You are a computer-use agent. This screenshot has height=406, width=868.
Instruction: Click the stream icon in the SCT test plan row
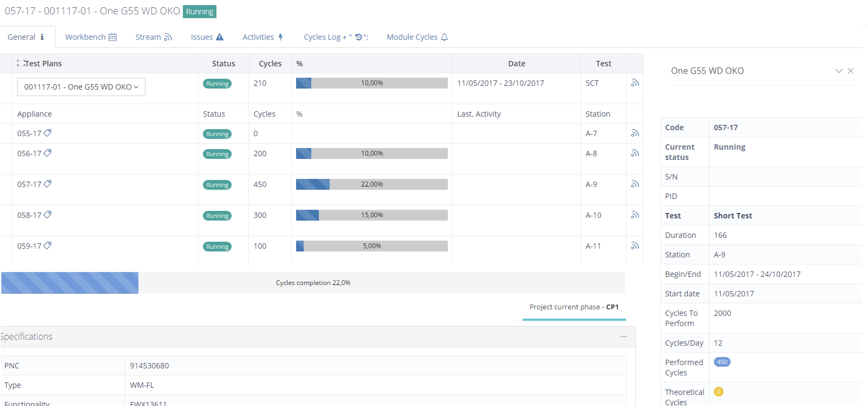pos(635,83)
